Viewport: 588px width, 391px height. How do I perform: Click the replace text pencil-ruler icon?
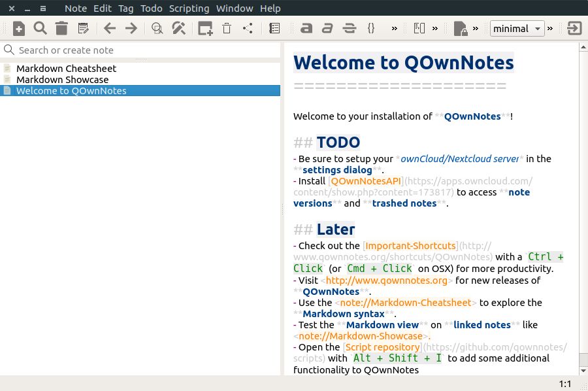178,29
